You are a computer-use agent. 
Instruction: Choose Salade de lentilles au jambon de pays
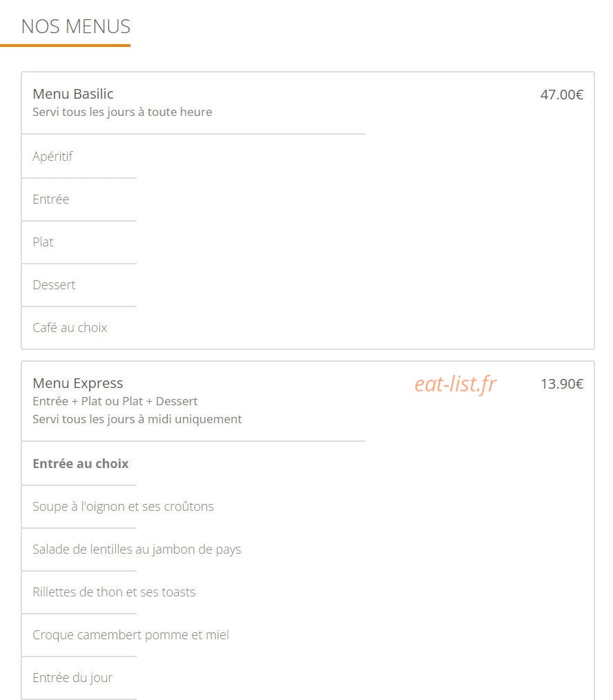(x=137, y=550)
